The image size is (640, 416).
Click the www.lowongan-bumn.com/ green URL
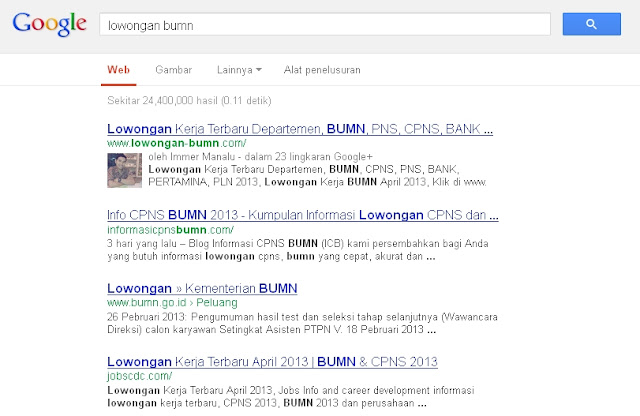coord(177,143)
